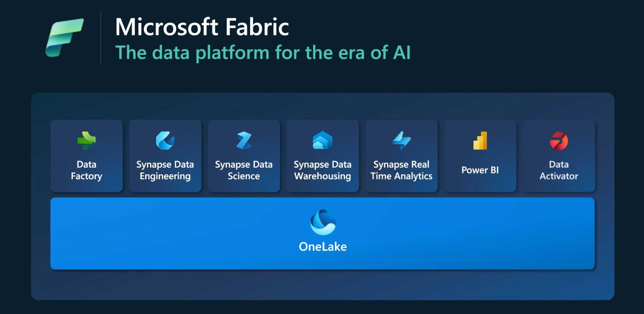The image size is (644, 314).
Task: Open the Synapse Data Engineering label
Action: [x=165, y=170]
